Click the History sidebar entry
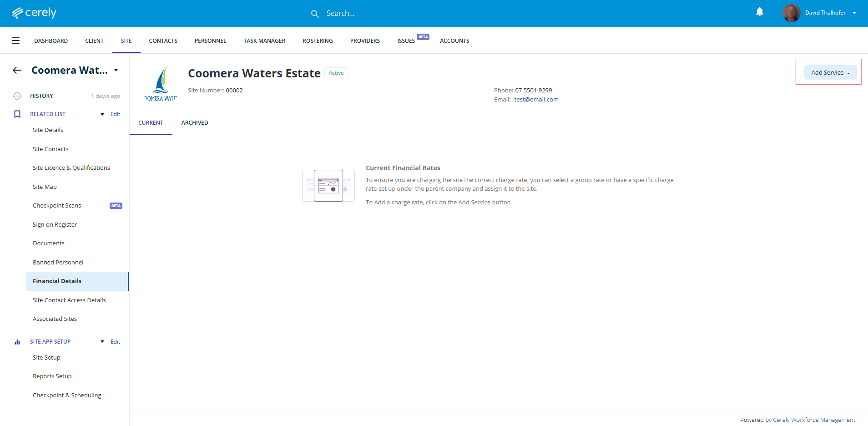 pyautogui.click(x=42, y=96)
